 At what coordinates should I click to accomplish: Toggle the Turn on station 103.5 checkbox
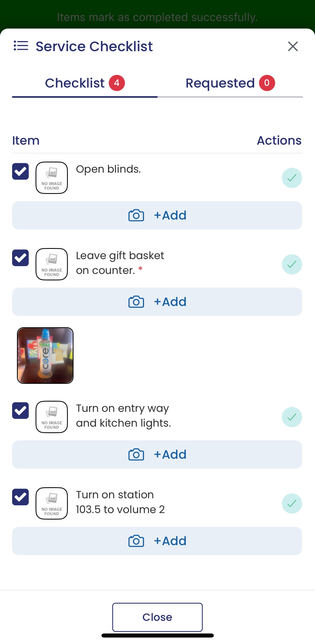(x=20, y=497)
